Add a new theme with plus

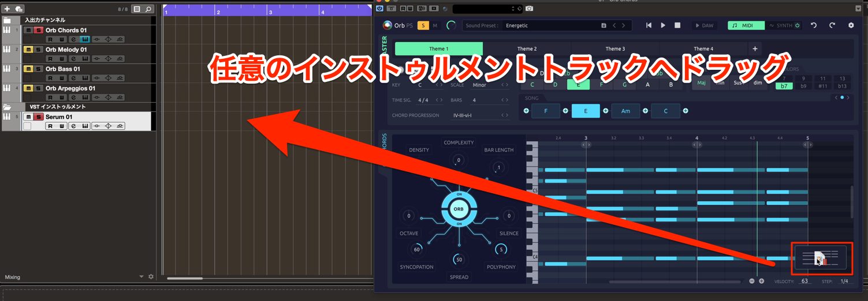click(755, 49)
